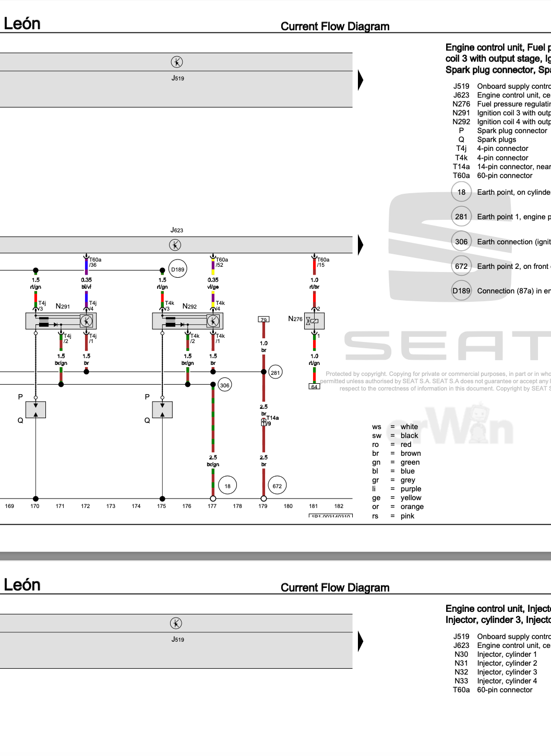Select the N292 ignition coil component box
This screenshot has height=756, width=551.
click(x=188, y=321)
